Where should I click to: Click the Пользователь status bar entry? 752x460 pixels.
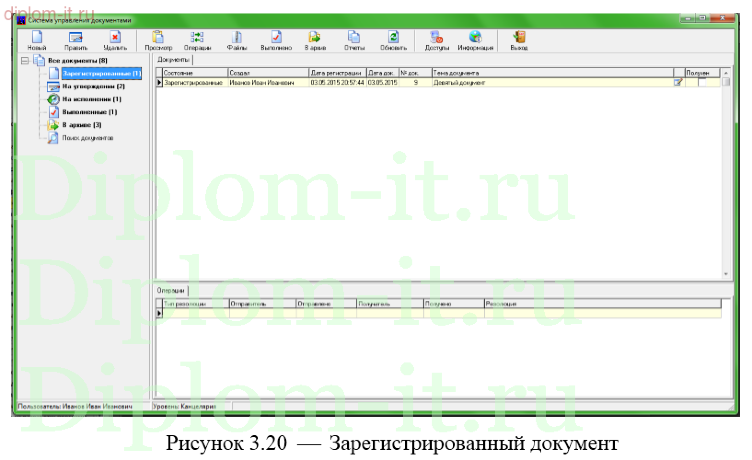pos(75,406)
